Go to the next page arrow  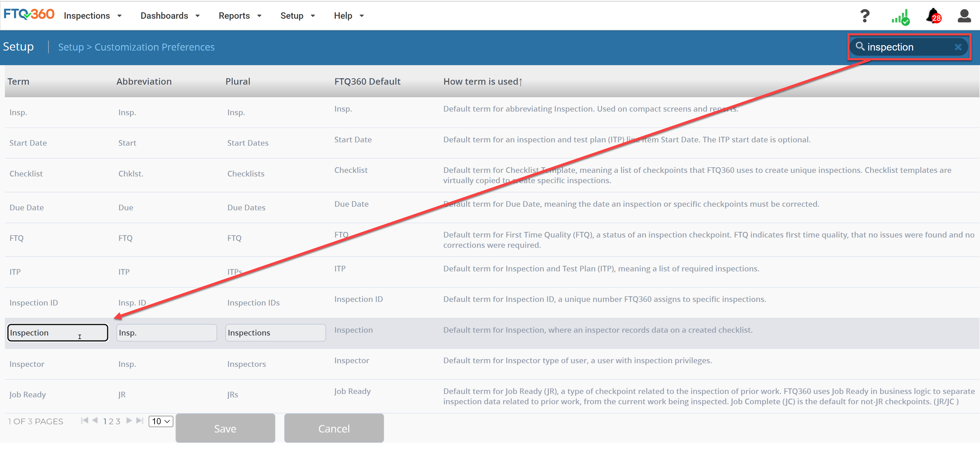129,420
